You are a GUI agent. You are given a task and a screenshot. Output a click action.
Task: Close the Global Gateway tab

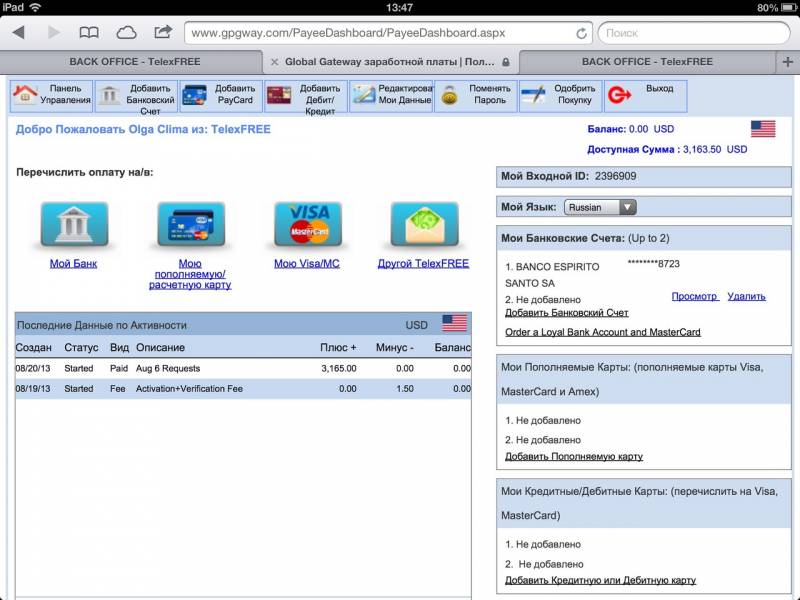pos(274,62)
